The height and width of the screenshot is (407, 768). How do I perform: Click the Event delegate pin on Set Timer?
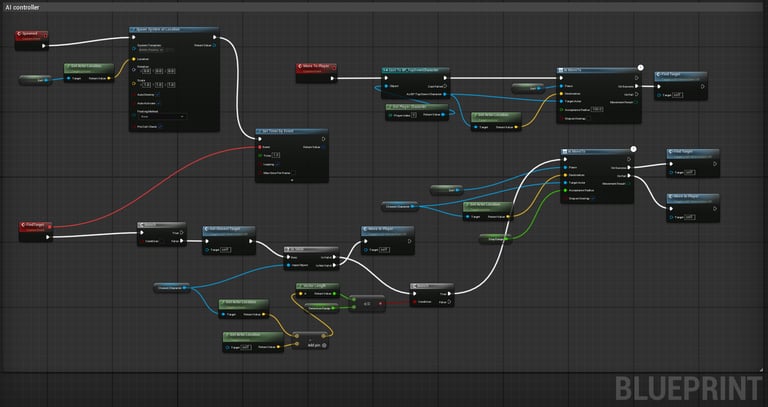pyautogui.click(x=260, y=147)
